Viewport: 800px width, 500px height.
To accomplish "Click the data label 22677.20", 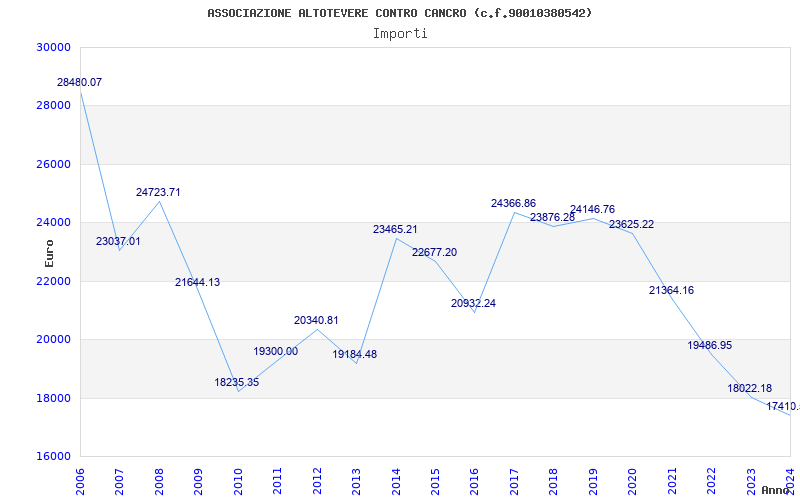I will coord(435,253).
